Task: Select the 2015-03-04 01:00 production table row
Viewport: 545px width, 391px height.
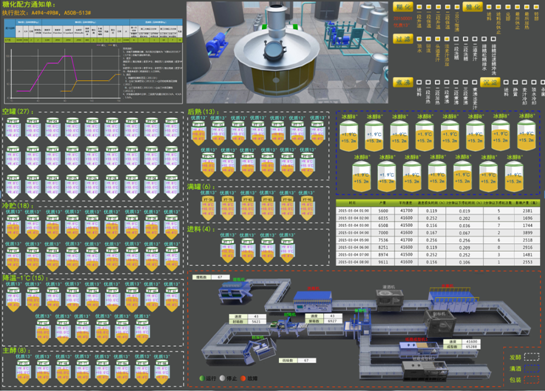Action: click(x=438, y=211)
